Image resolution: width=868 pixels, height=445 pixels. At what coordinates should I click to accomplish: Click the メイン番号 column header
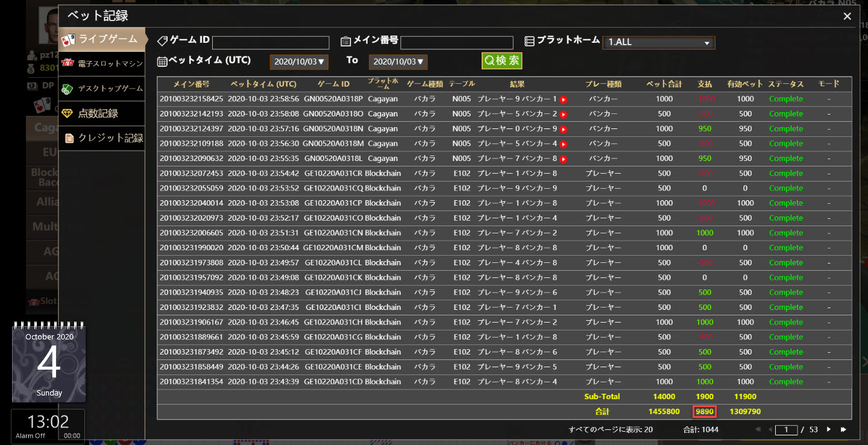pyautogui.click(x=191, y=84)
